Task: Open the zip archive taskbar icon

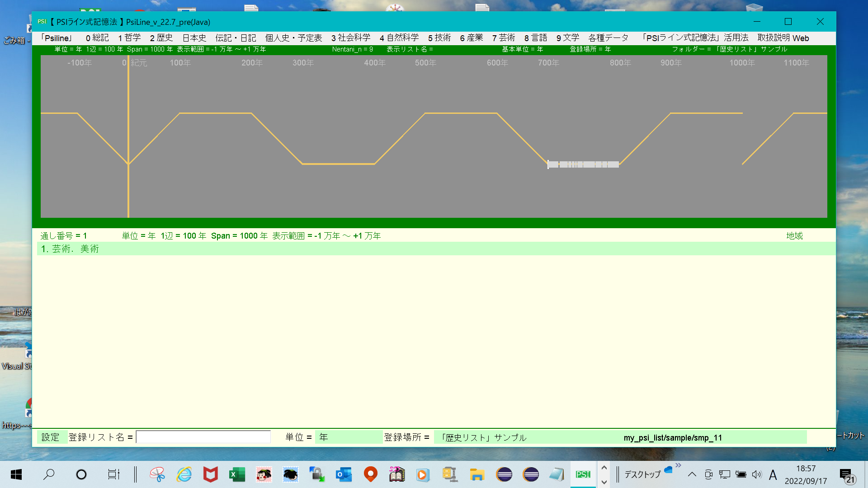Action: click(x=450, y=474)
